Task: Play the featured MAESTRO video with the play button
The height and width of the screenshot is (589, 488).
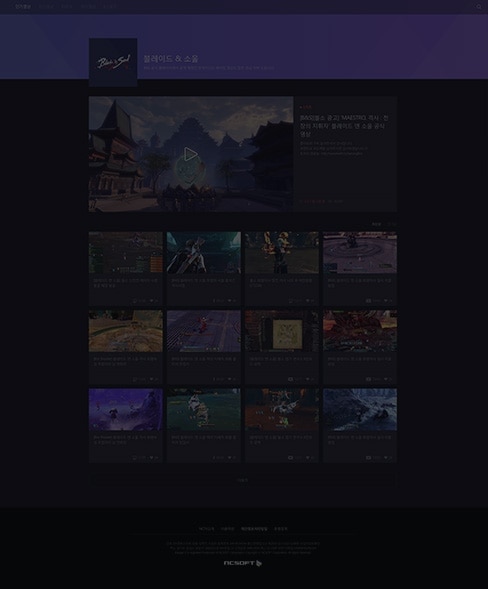Action: pyautogui.click(x=191, y=154)
